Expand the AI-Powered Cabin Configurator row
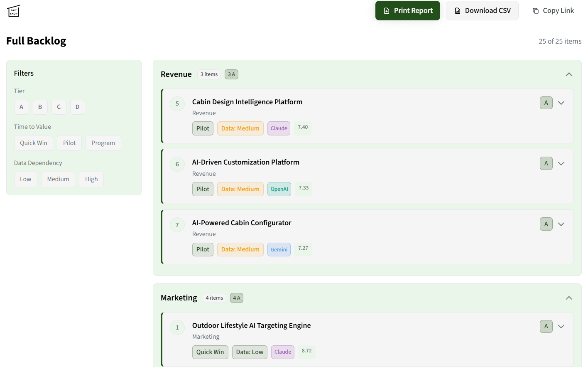The height and width of the screenshot is (374, 588). click(x=561, y=224)
